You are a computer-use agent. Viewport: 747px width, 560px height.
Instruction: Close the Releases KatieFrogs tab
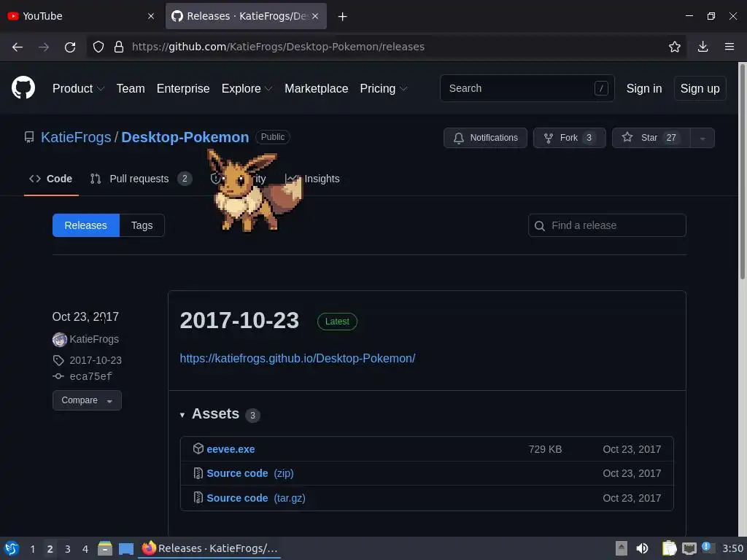click(315, 16)
